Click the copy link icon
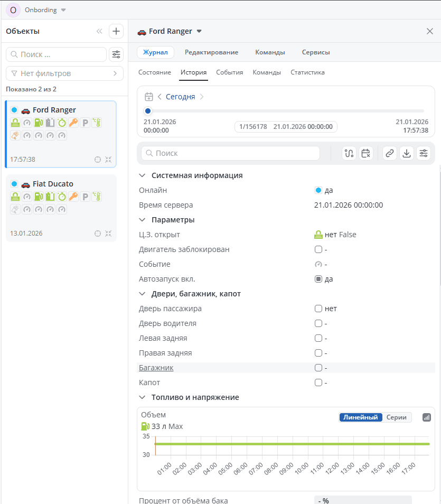The width and height of the screenshot is (441, 504). click(x=389, y=153)
